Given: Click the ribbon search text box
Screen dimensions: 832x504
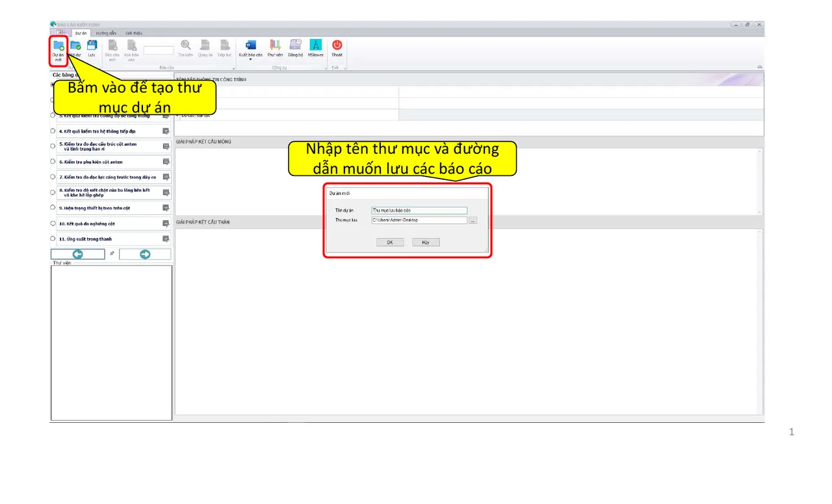Looking at the screenshot, I should tap(159, 50).
